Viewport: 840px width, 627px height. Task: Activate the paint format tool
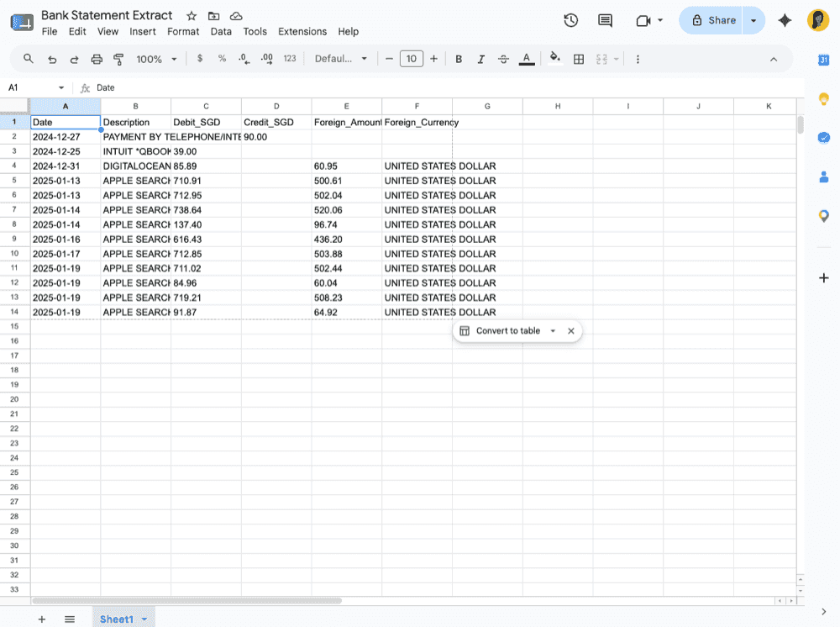(118, 59)
